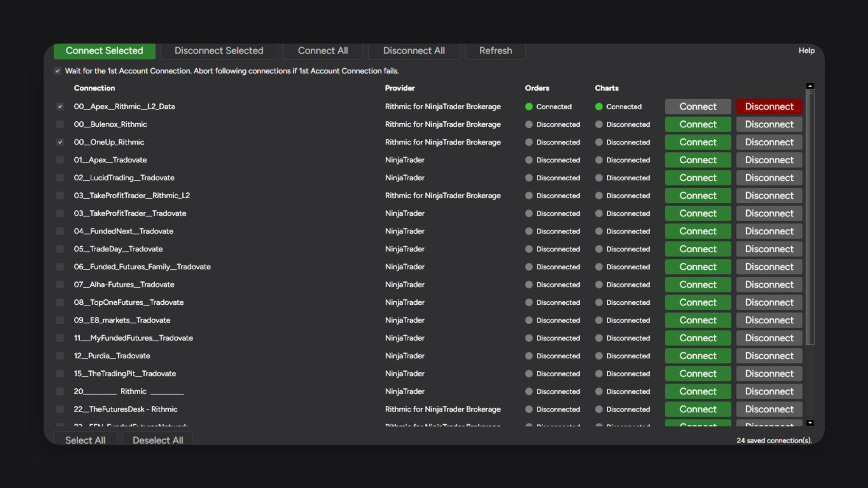The width and height of the screenshot is (868, 488).
Task: Click the '24 saved connection(s).' status text
Action: click(774, 440)
